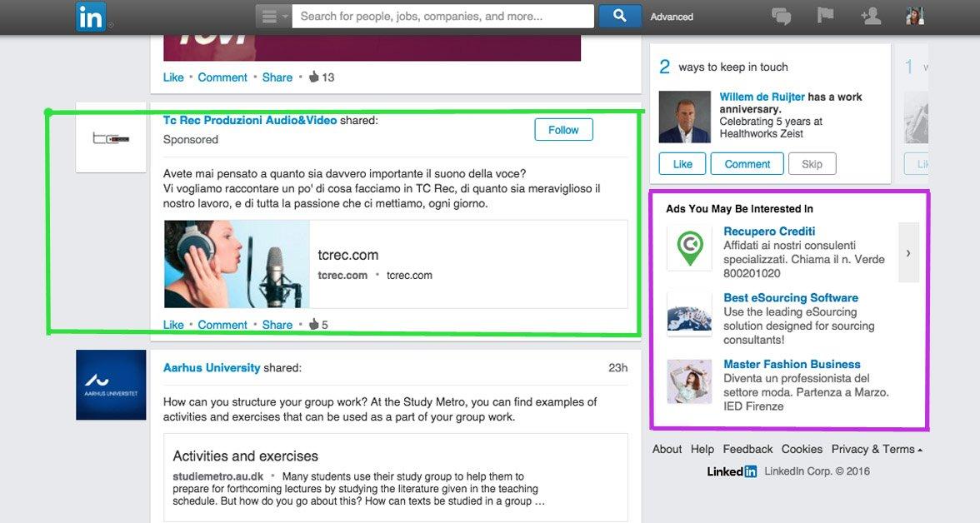This screenshot has height=523, width=980.
Task: Share the Tc Rec sponsored post
Action: (x=277, y=325)
